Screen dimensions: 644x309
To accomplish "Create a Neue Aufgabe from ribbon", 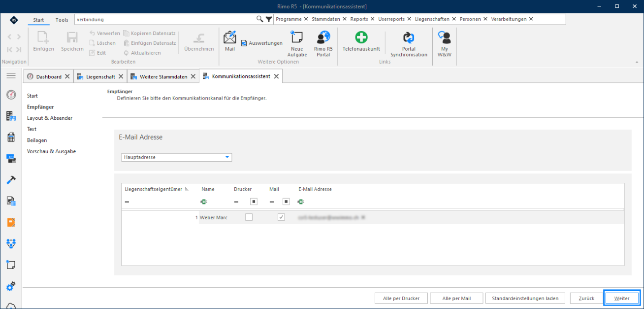I will [297, 44].
